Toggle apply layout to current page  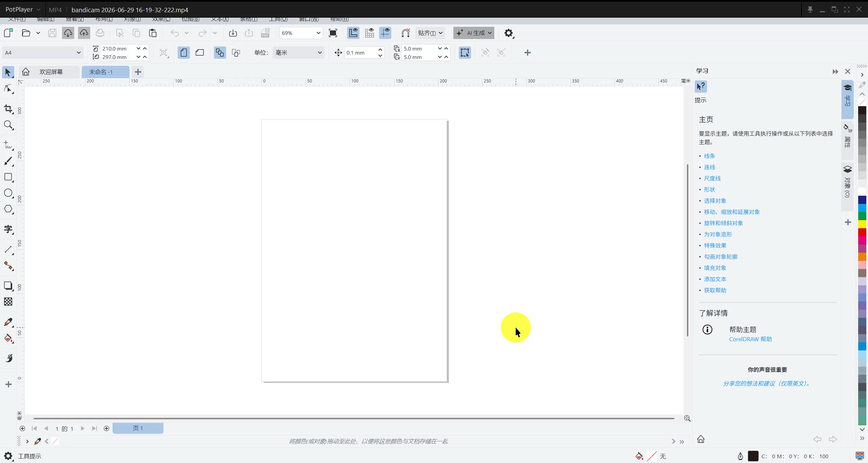pos(236,53)
